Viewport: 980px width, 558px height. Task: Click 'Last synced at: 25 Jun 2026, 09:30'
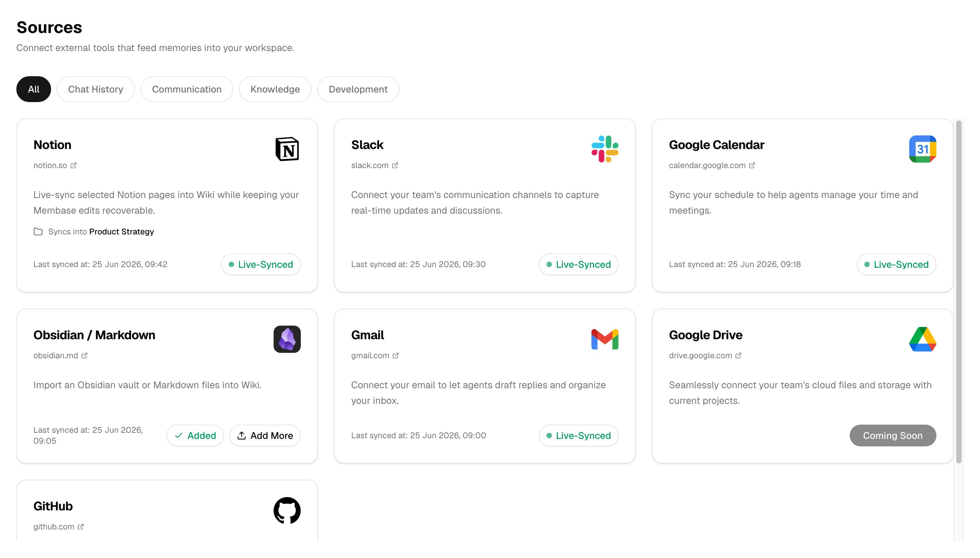(x=418, y=264)
